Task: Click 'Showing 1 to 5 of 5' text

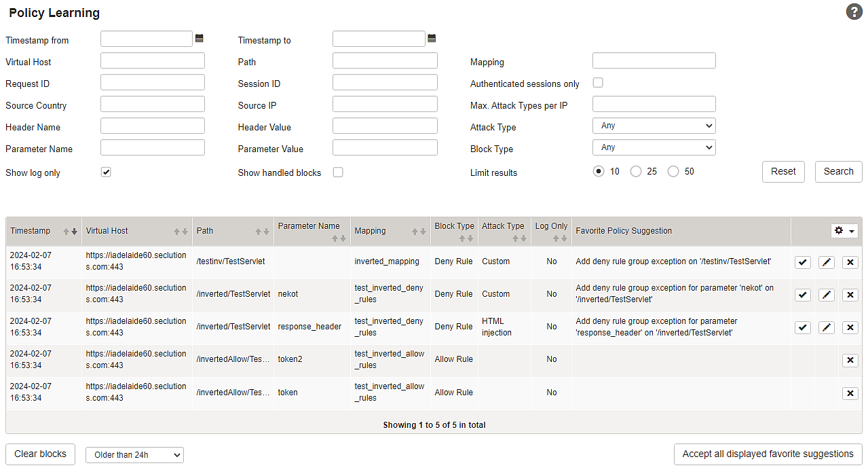Action: pos(434,425)
